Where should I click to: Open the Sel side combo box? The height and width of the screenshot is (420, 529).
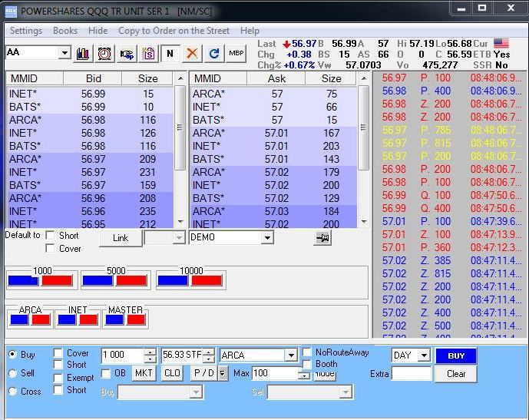310,392
